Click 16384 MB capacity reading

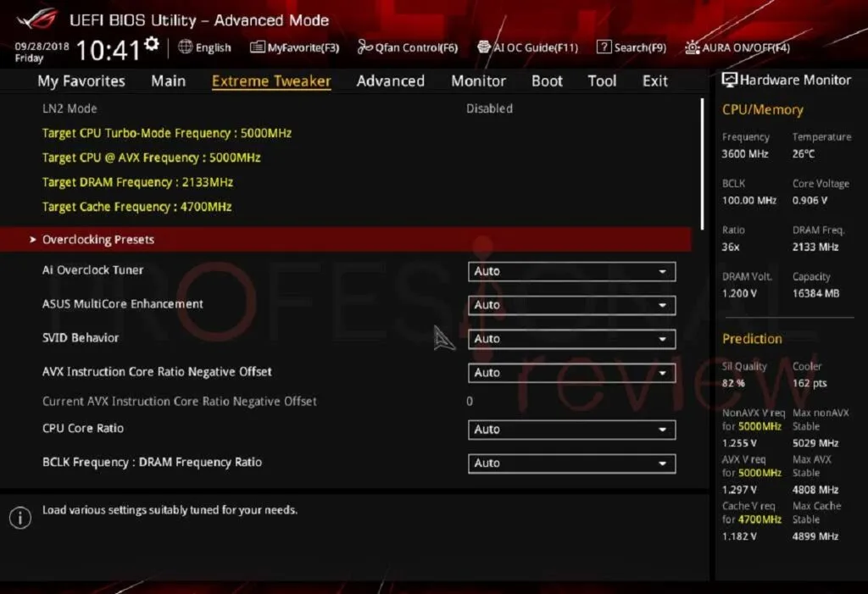click(816, 293)
